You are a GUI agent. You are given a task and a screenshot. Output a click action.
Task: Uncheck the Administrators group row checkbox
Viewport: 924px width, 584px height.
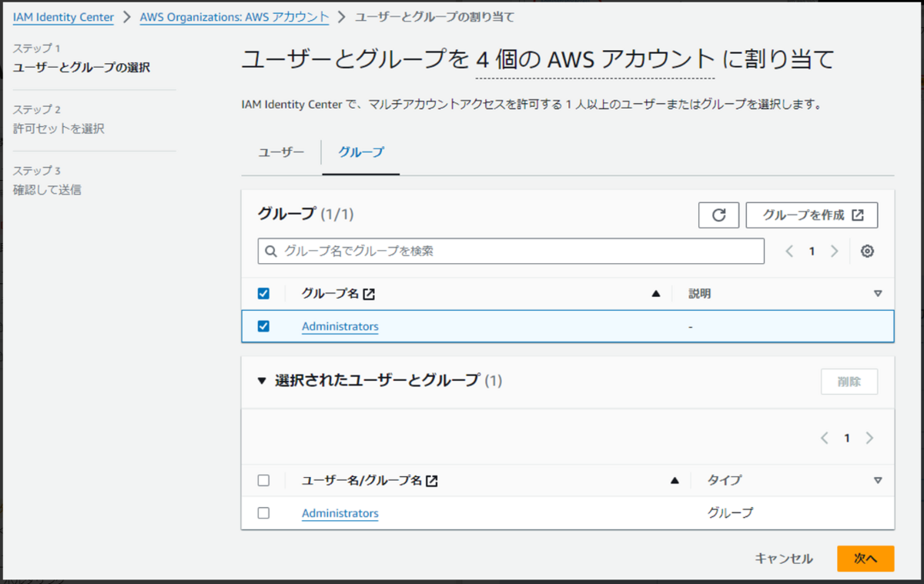(263, 326)
